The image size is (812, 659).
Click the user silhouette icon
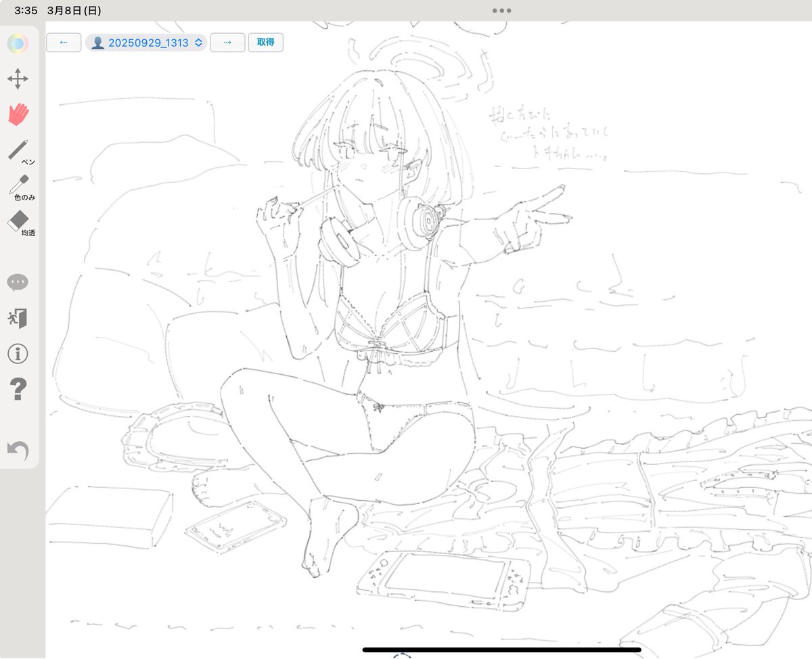coord(99,42)
